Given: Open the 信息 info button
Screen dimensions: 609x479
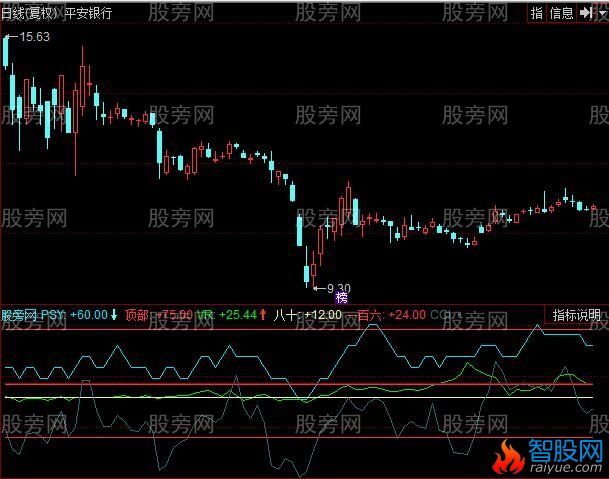Looking at the screenshot, I should click(x=562, y=13).
